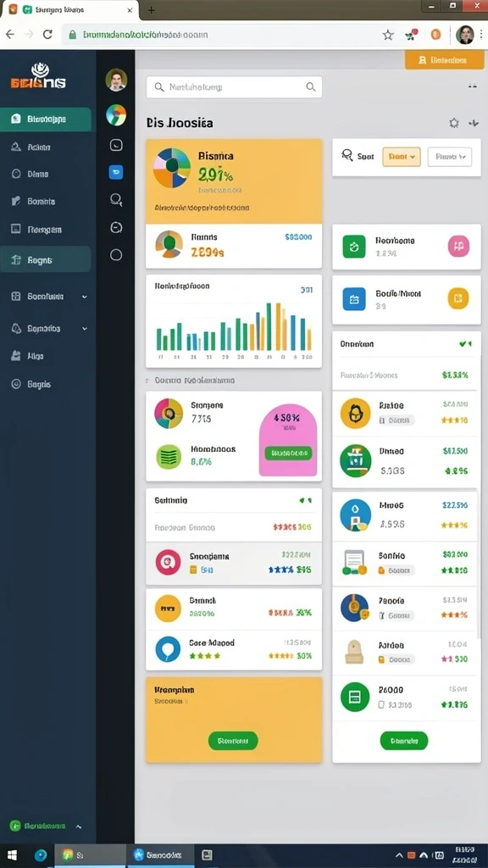Open the grey outlined dropdown in the filter card
488x868 pixels.
(450, 157)
